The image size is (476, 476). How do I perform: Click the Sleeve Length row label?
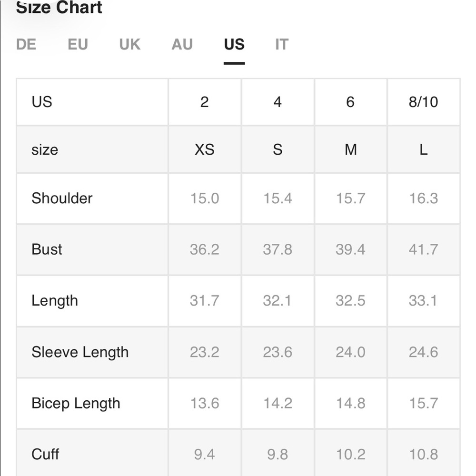(x=80, y=352)
